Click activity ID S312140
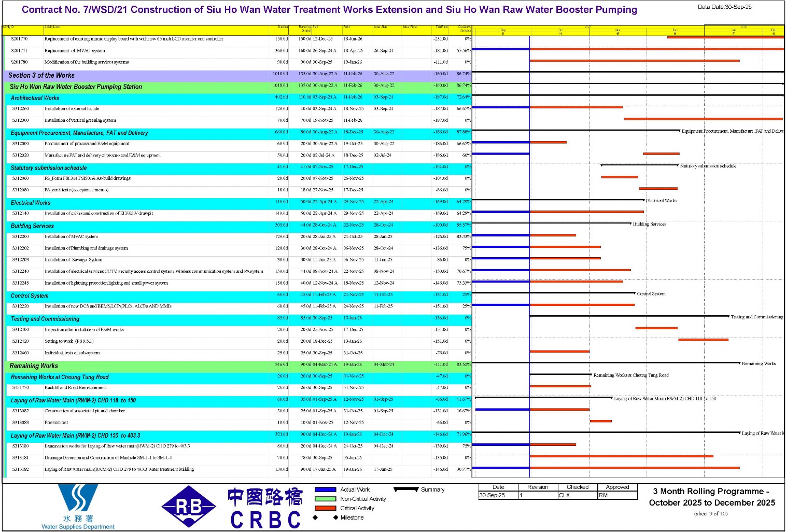 pos(20,213)
